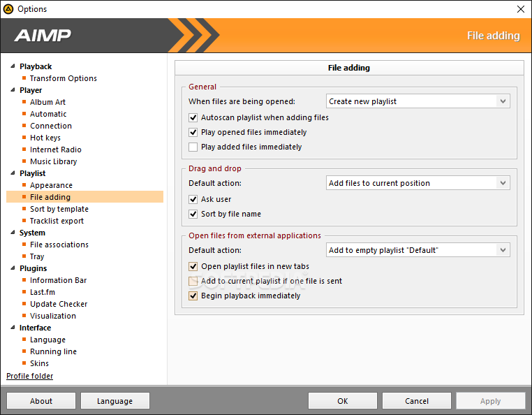Uncheck Sort by file name

point(193,214)
